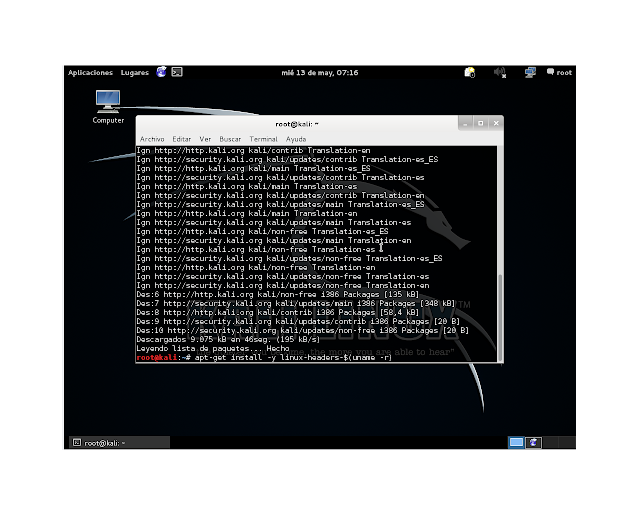Click the Des:9 updates/contrib i386 Packages line
The width and height of the screenshot is (640, 512).
click(298, 322)
